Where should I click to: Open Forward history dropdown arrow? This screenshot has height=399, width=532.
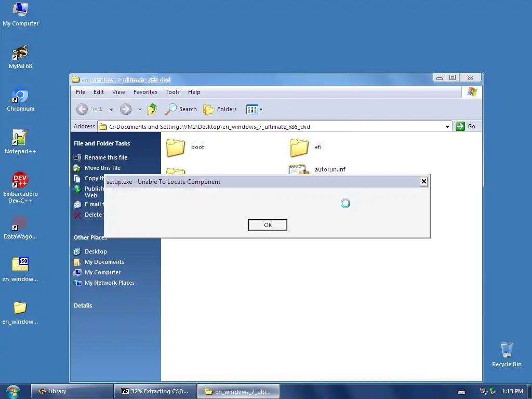tap(140, 110)
